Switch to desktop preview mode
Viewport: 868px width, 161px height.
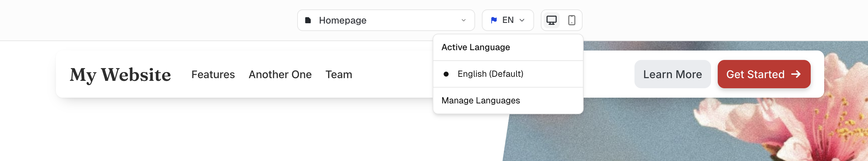(551, 20)
